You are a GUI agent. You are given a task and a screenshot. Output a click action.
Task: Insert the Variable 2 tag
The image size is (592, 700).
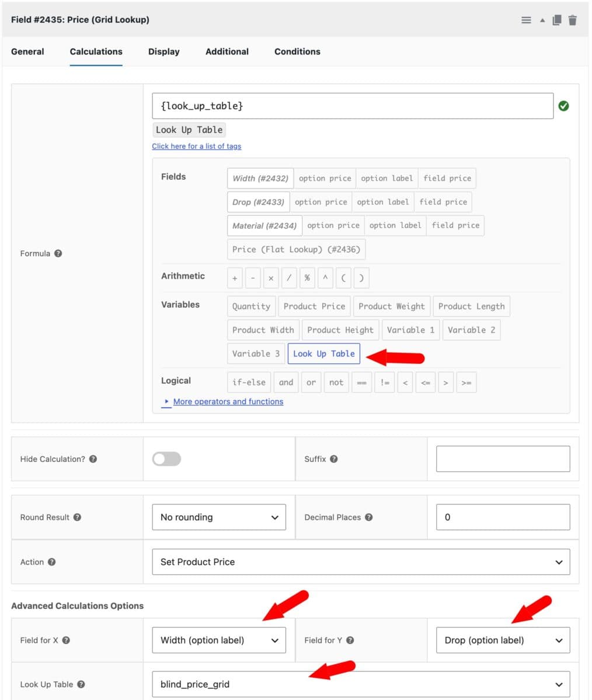pos(472,330)
